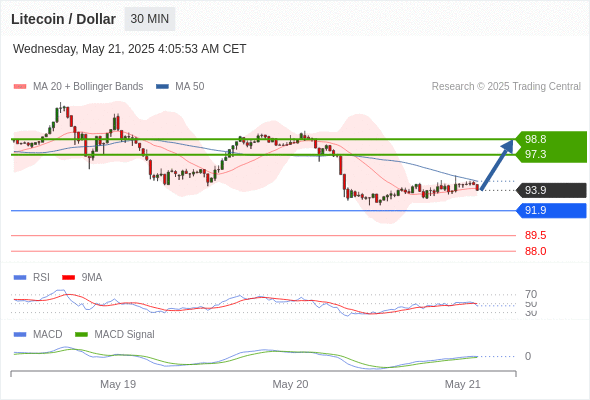The width and height of the screenshot is (590, 400).
Task: Click the blue upward forecast arrow
Action: [x=497, y=165]
